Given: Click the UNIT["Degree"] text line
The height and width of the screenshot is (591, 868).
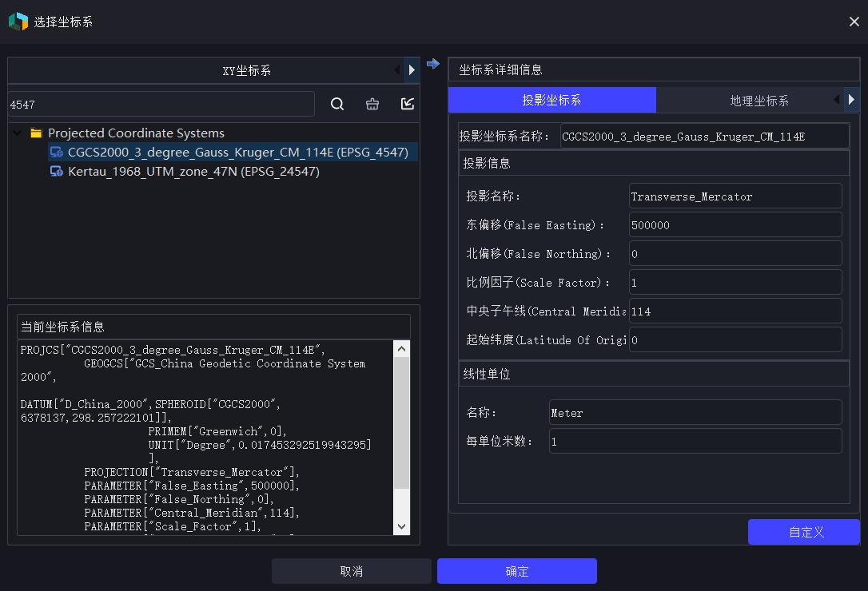Looking at the screenshot, I should coord(260,445).
